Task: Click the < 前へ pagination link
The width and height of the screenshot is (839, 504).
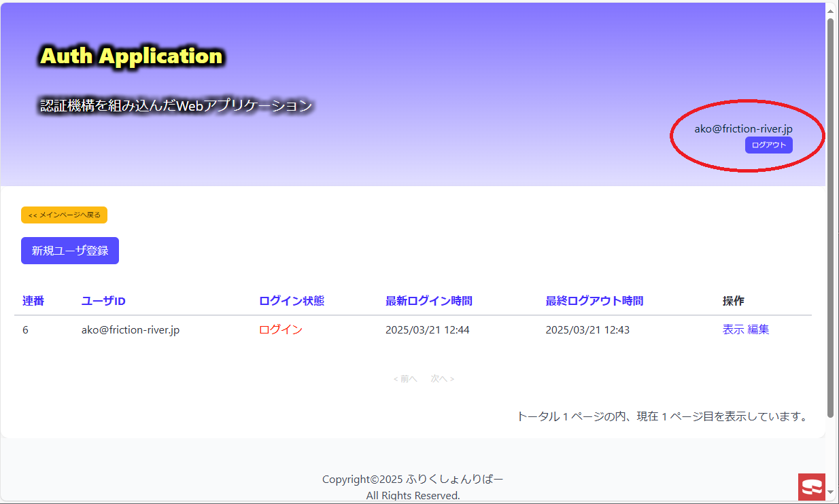Action: tap(405, 379)
